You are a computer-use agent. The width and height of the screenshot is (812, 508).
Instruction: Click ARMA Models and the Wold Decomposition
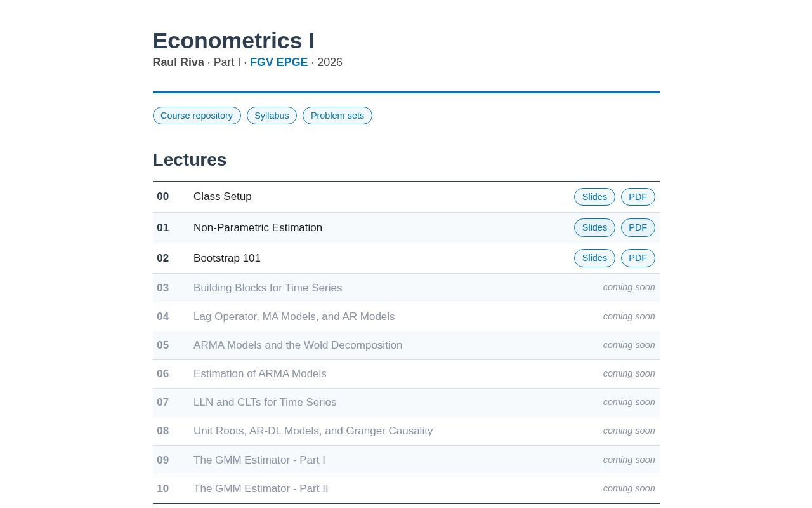[x=298, y=345]
